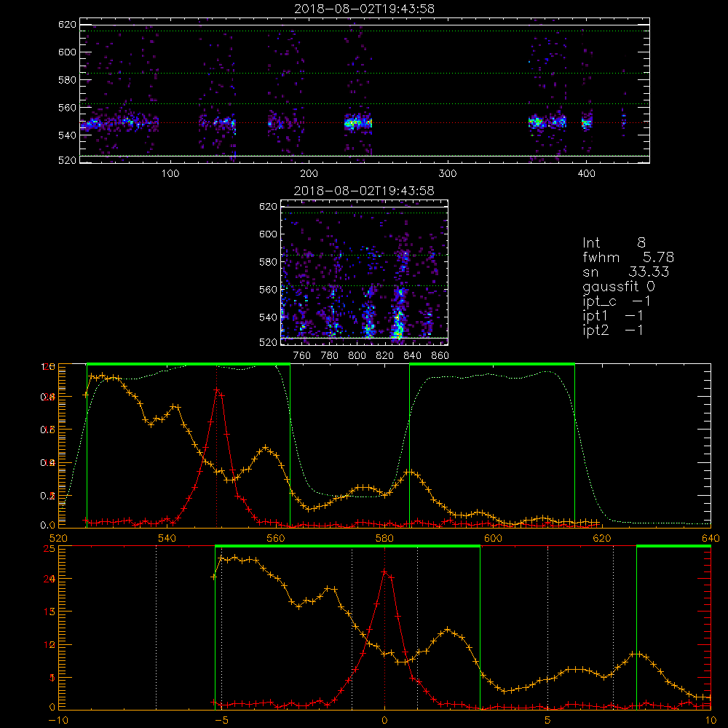Viewport: 728px width, 728px height.
Task: Click x-axis label 760 on middle plot
Action: (x=302, y=356)
